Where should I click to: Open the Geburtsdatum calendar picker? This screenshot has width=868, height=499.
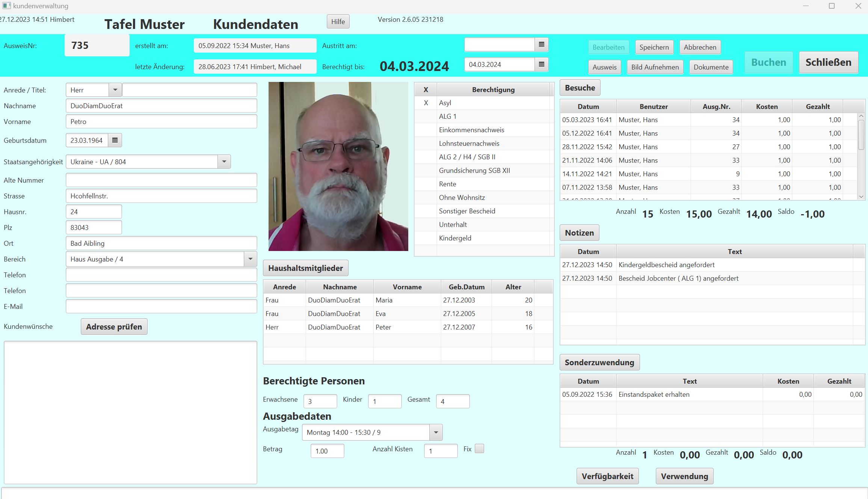pyautogui.click(x=115, y=141)
